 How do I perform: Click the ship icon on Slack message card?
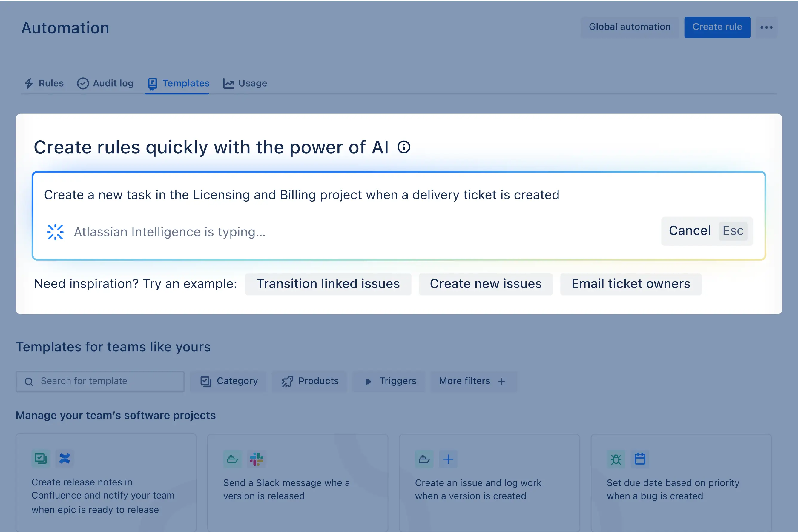click(232, 459)
